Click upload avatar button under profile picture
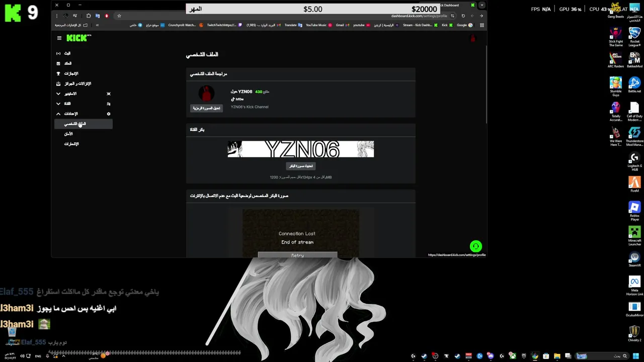This screenshot has height=362, width=644. click(x=206, y=108)
